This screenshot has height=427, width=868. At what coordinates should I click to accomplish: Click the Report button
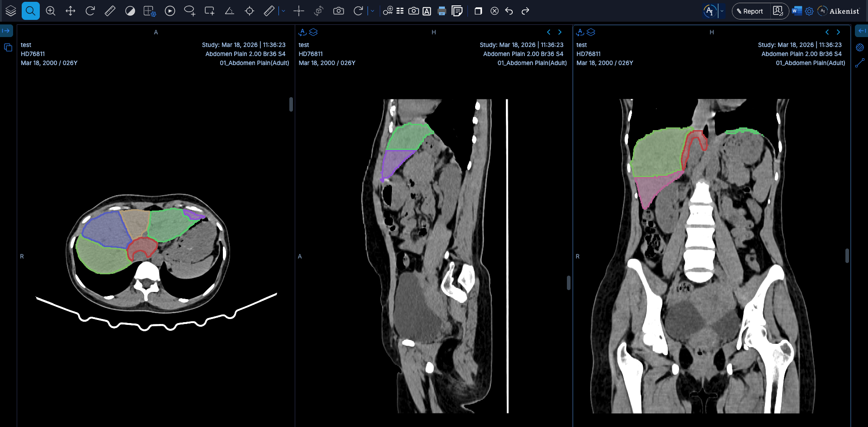coord(750,11)
